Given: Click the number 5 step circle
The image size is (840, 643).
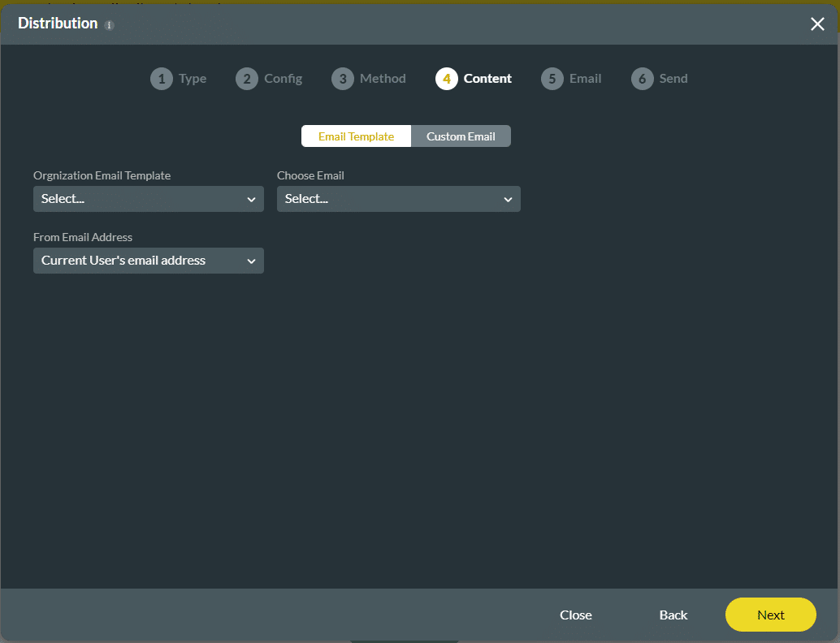Looking at the screenshot, I should pyautogui.click(x=552, y=79).
